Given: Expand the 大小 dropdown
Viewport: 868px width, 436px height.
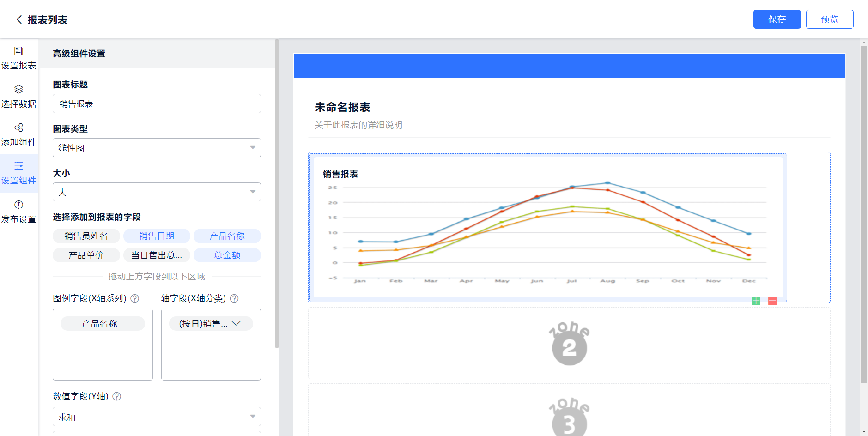Looking at the screenshot, I should point(157,192).
